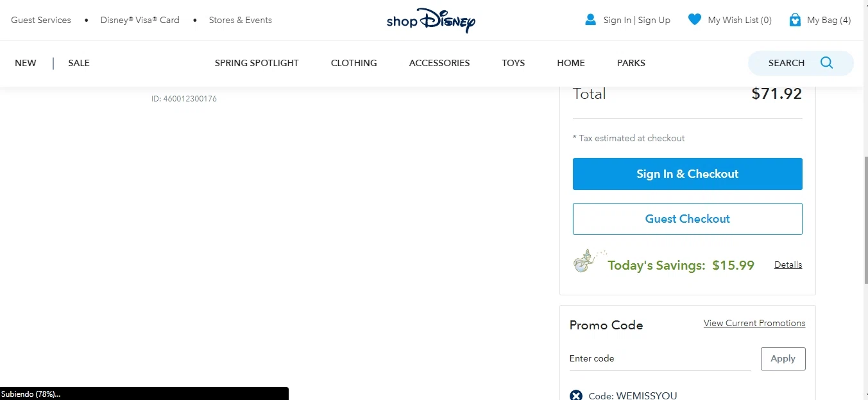Image resolution: width=868 pixels, height=400 pixels.
Task: Click View Current Promotions link
Action: click(754, 323)
